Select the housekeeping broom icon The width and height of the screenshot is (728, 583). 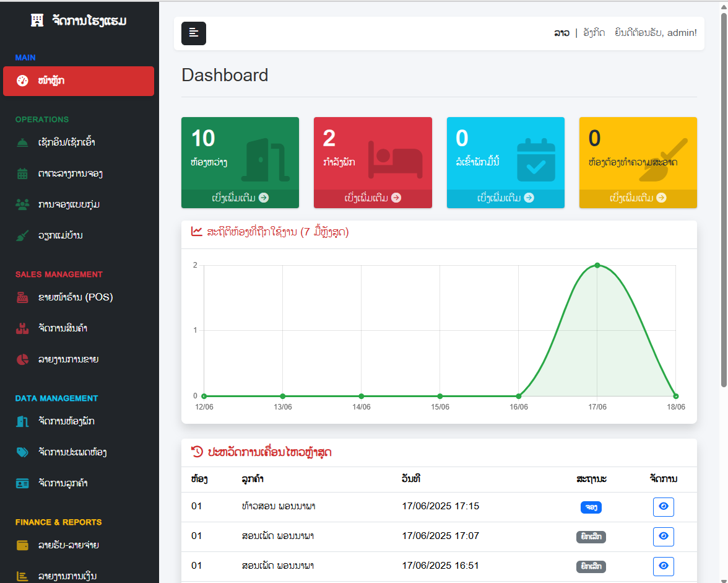pyautogui.click(x=22, y=235)
